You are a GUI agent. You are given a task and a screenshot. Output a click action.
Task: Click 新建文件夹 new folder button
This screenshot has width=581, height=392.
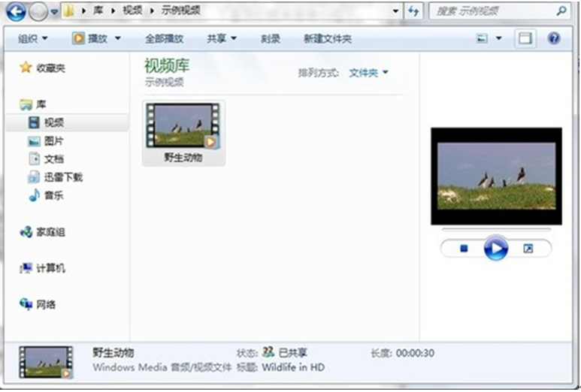coord(327,38)
